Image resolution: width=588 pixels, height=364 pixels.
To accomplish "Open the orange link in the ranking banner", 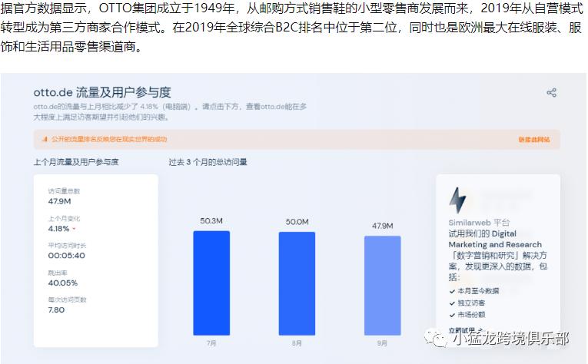I will (534, 140).
